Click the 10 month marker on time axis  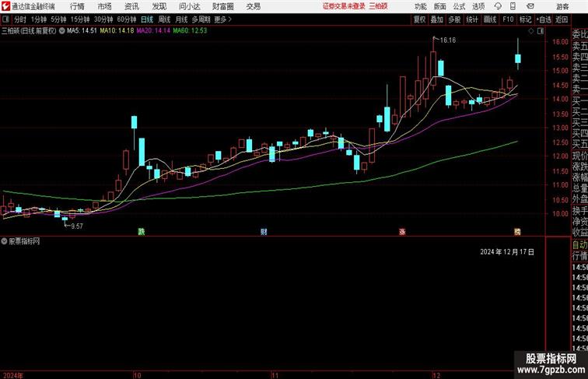(137, 375)
